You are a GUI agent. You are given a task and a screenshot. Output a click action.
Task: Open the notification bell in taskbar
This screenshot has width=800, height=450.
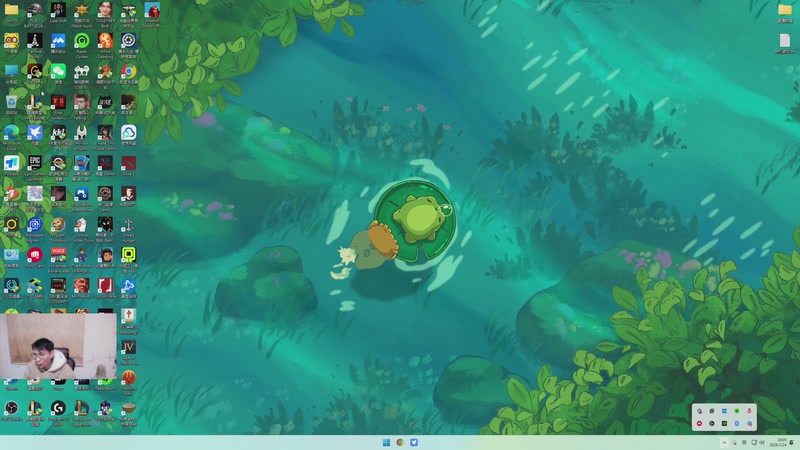click(792, 442)
